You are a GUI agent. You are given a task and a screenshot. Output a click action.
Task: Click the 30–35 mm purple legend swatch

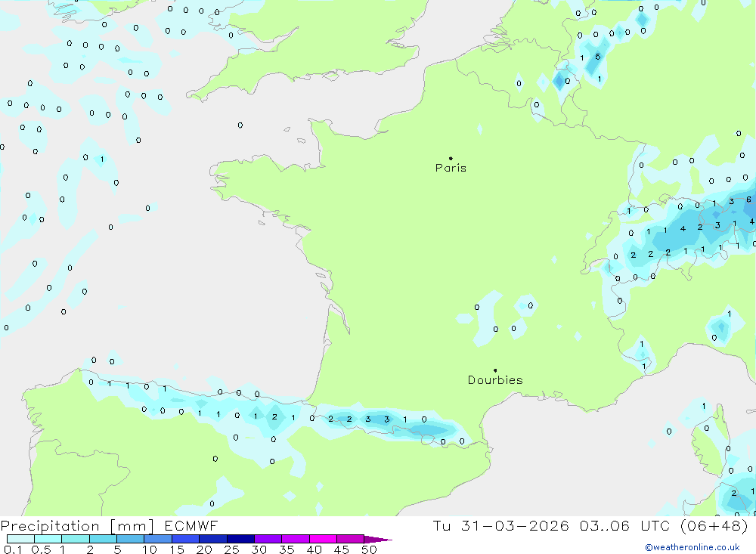(268, 539)
